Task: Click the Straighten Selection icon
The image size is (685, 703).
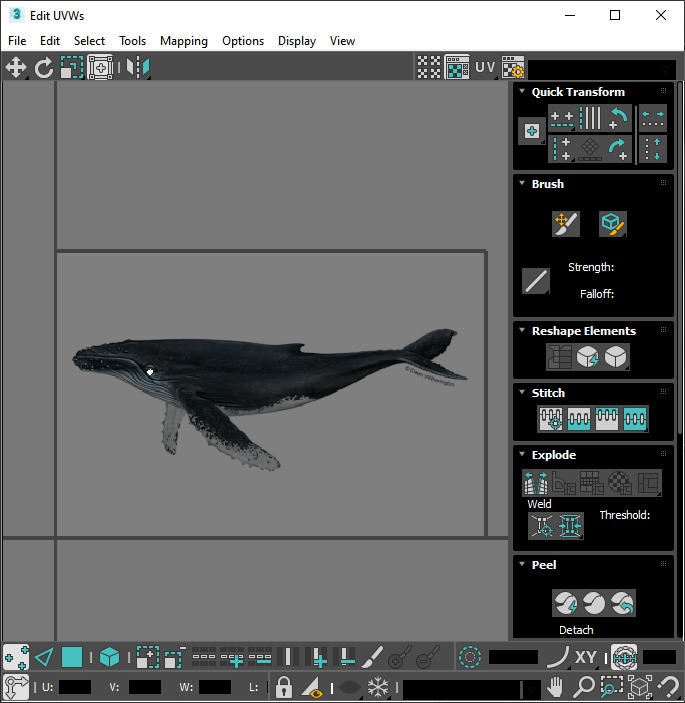Action: click(x=559, y=357)
